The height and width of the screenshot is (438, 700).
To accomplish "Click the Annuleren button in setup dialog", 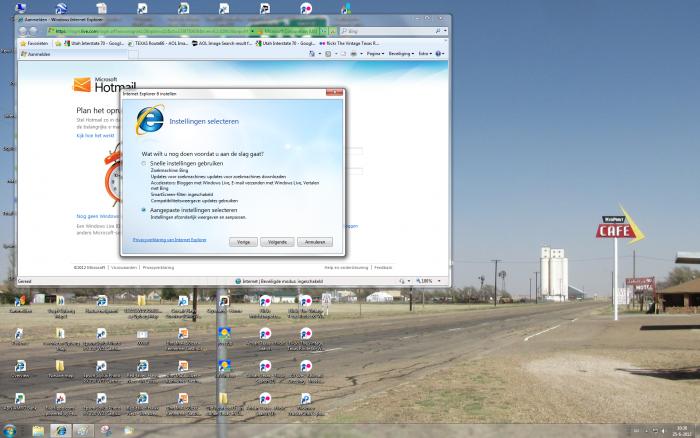I will click(315, 242).
